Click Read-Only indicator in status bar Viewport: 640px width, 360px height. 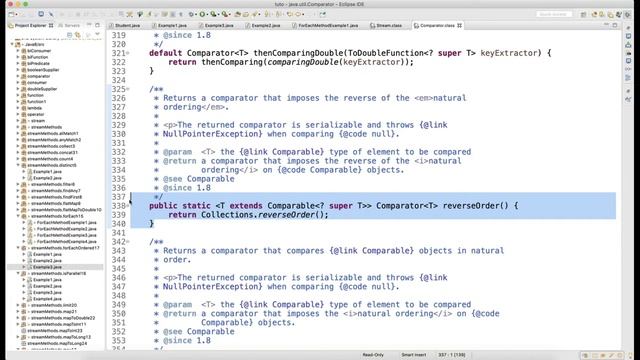point(373,355)
